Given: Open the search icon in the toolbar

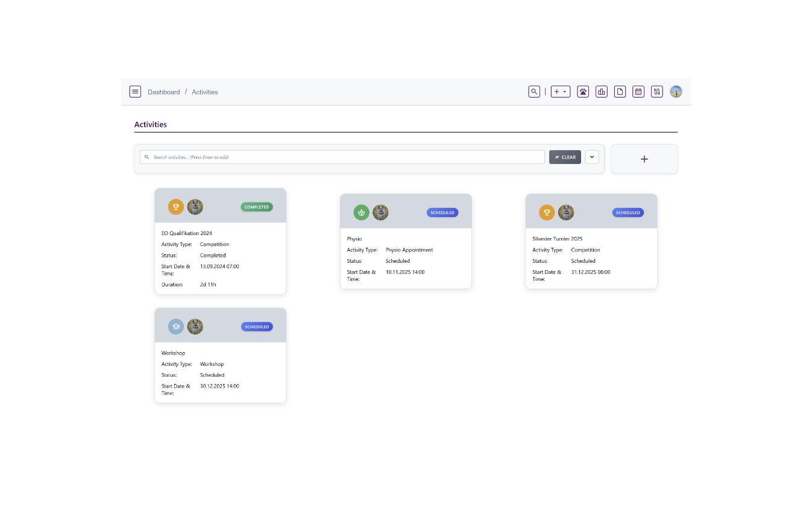Looking at the screenshot, I should [x=534, y=91].
